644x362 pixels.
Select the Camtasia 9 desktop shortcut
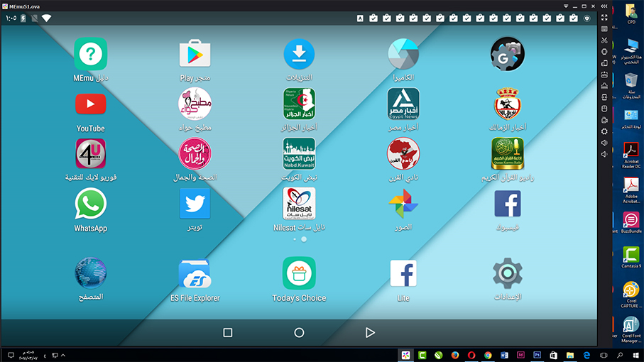coord(631,258)
